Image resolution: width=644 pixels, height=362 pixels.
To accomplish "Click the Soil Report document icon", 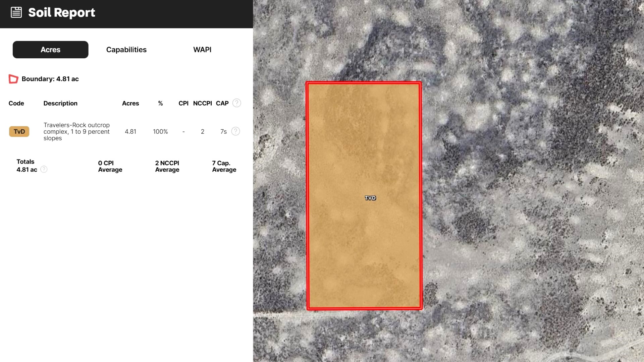I will (x=16, y=13).
